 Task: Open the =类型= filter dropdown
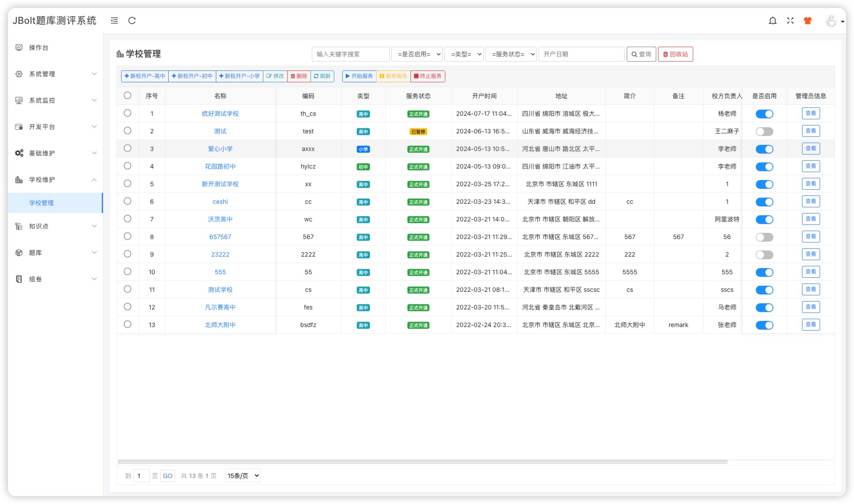click(464, 54)
